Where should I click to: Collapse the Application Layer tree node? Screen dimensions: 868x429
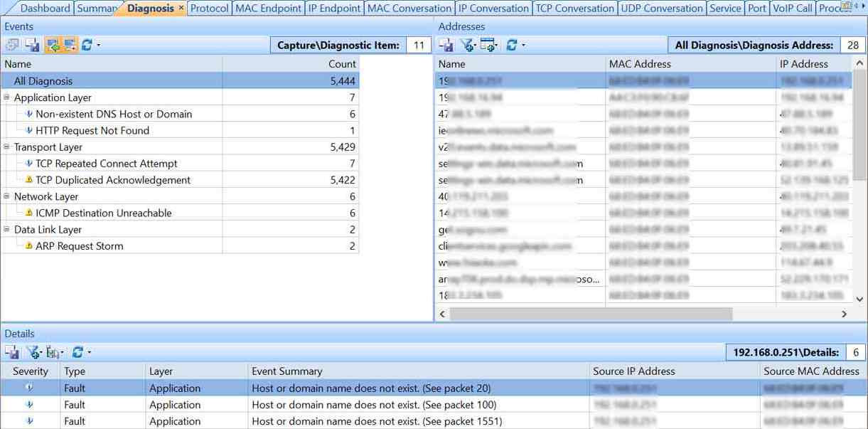point(6,97)
